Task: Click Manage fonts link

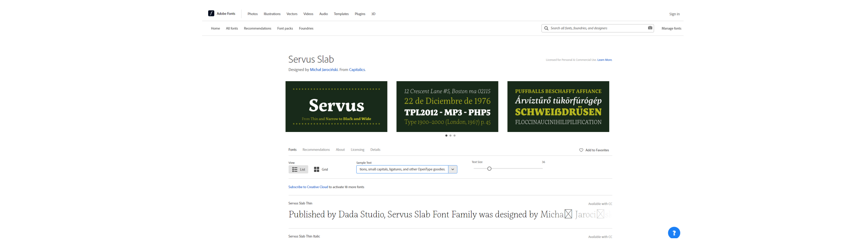Action: click(x=671, y=28)
